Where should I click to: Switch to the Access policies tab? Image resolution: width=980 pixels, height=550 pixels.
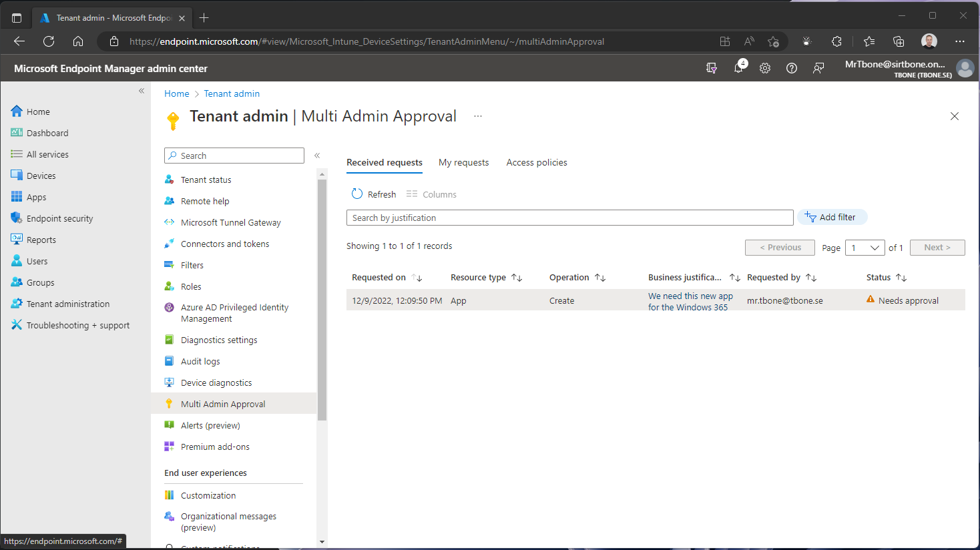tap(536, 162)
